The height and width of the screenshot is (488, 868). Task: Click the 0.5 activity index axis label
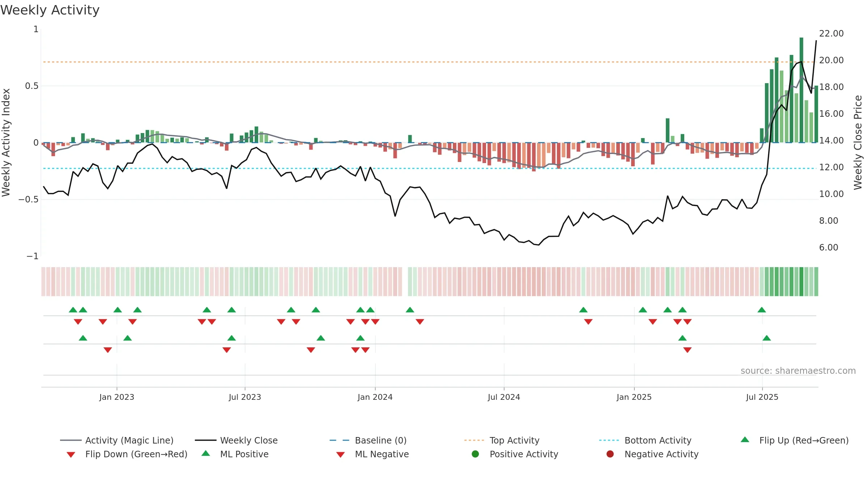click(31, 86)
